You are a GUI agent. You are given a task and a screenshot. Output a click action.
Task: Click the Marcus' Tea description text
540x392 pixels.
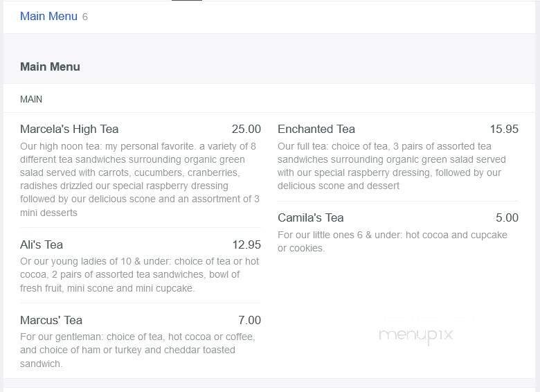(x=137, y=350)
